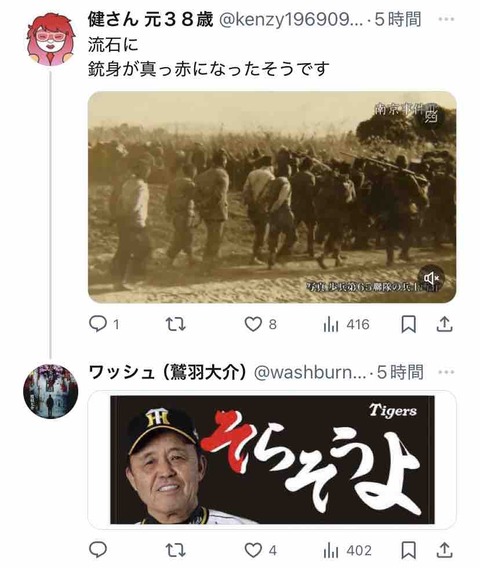Image resolution: width=480 pixels, height=568 pixels.
Task: Open more options for 健さん's post
Action: (x=446, y=19)
